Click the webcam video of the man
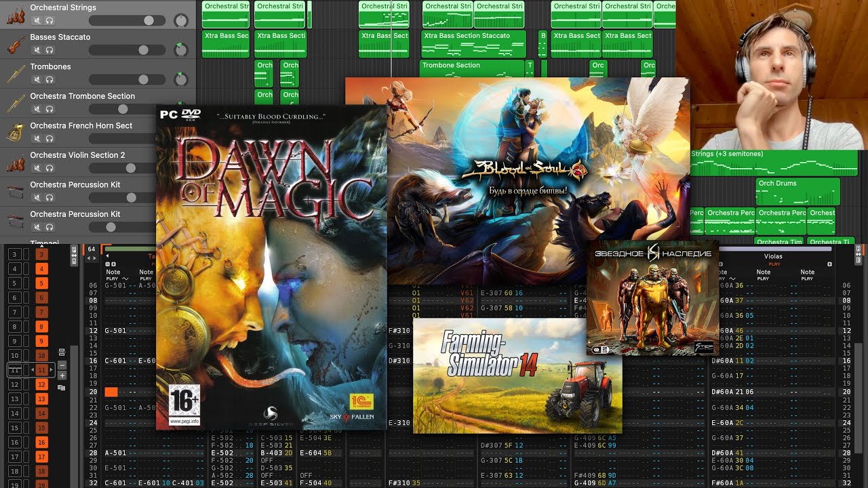 click(x=772, y=75)
